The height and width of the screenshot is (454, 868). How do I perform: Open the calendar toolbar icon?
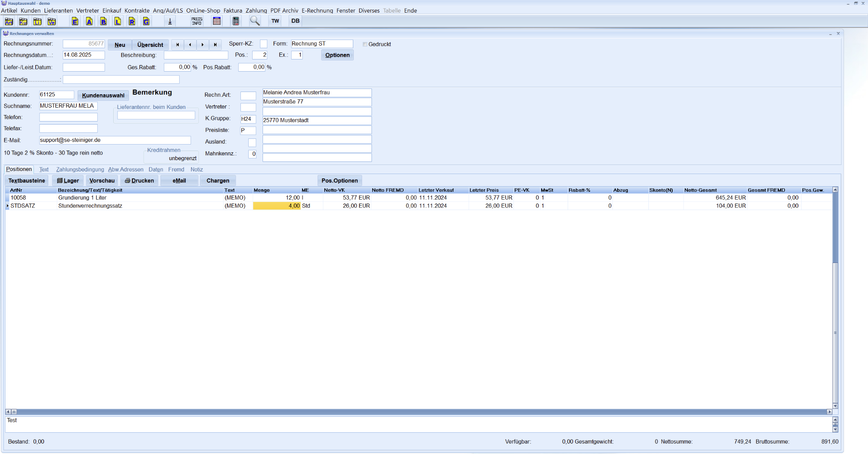point(217,21)
